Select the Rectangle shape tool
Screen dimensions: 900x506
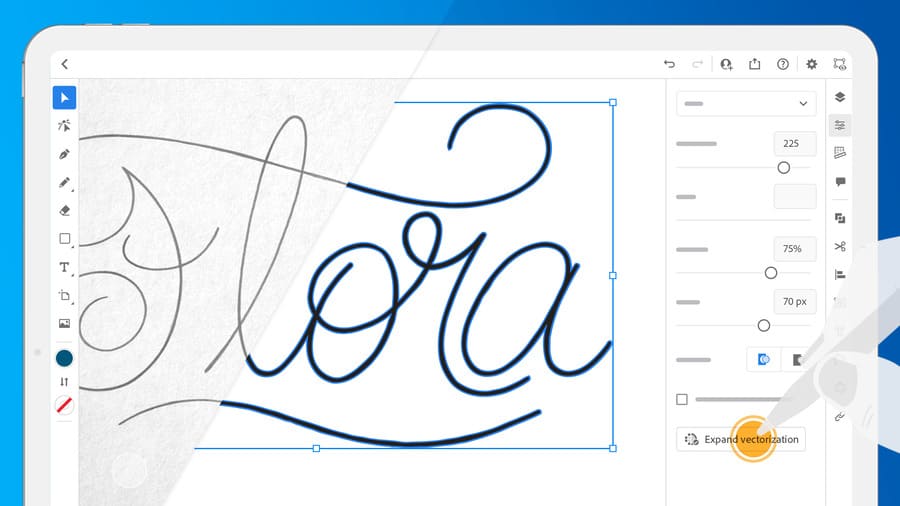point(64,239)
